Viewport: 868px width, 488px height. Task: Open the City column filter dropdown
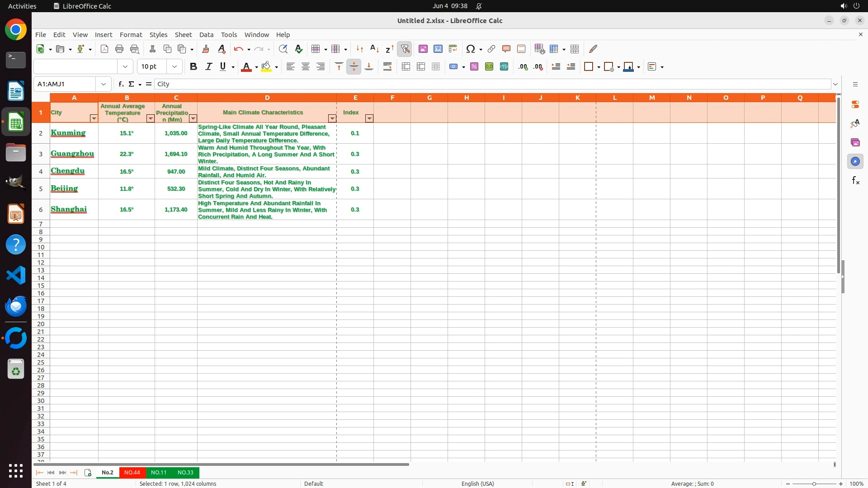pyautogui.click(x=94, y=118)
